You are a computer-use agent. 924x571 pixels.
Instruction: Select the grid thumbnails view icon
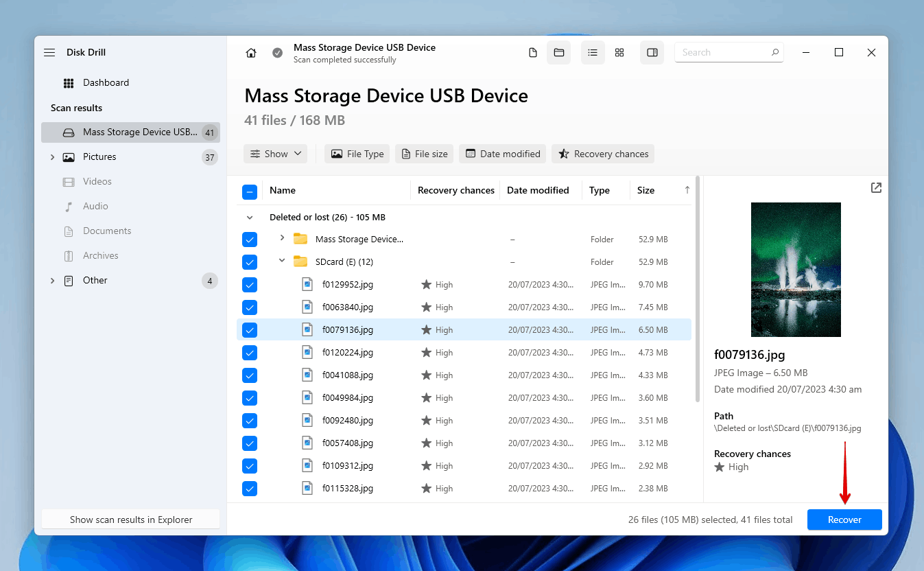pyautogui.click(x=619, y=53)
